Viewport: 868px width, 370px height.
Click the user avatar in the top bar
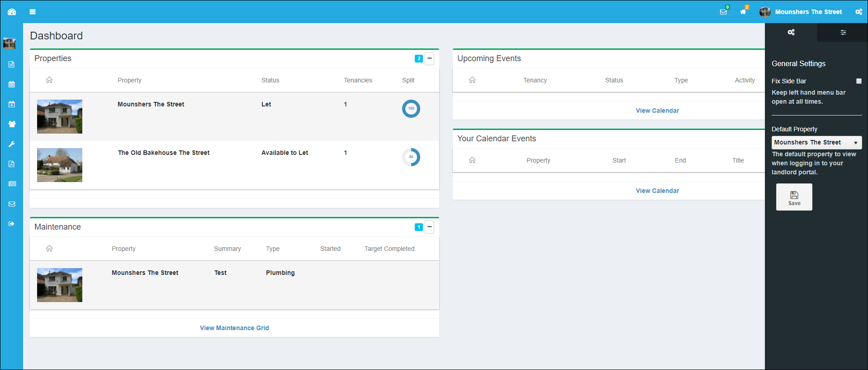click(765, 12)
